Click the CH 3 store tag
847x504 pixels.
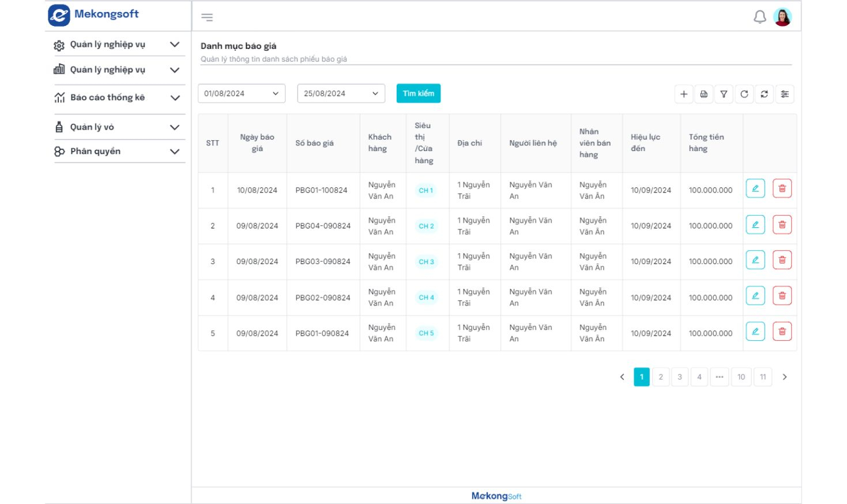click(427, 262)
